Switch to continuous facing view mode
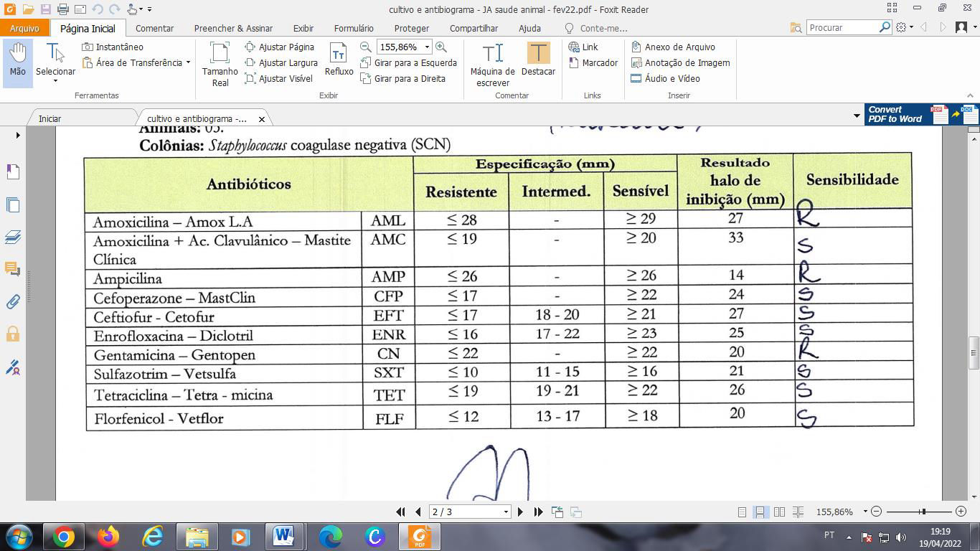980x551 pixels. (x=797, y=512)
